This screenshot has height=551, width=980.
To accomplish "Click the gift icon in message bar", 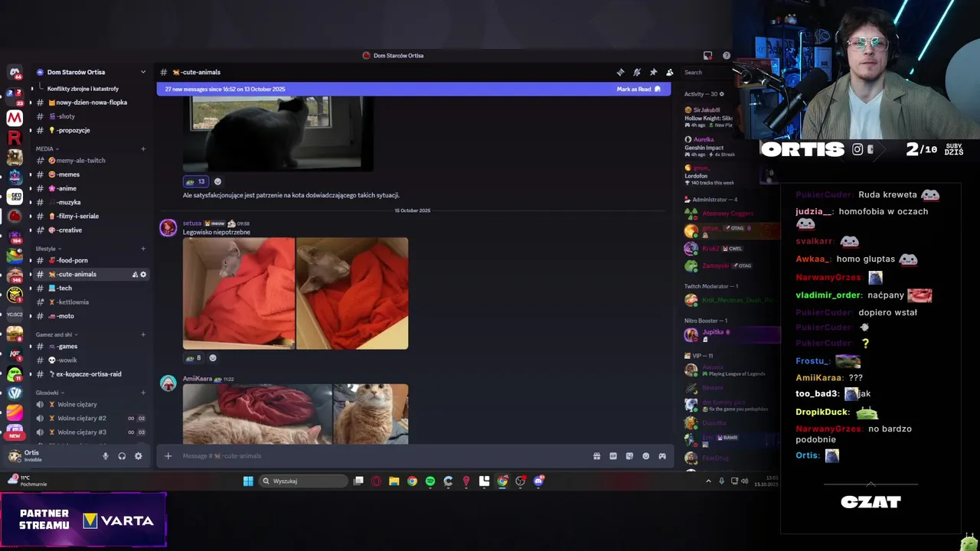I will click(596, 456).
